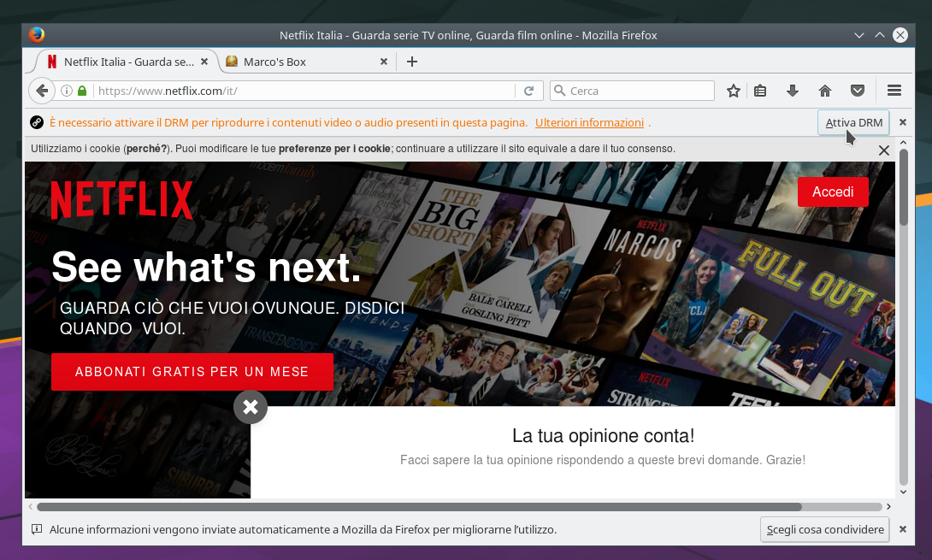Viewport: 932px width, 560px height.
Task: Open site information icon in address bar
Action: (67, 91)
